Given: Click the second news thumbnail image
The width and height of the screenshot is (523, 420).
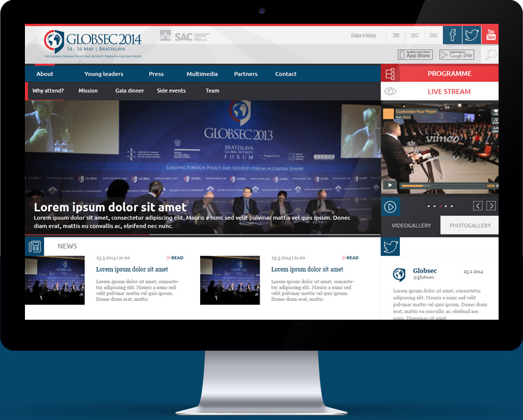Looking at the screenshot, I should pos(230,280).
